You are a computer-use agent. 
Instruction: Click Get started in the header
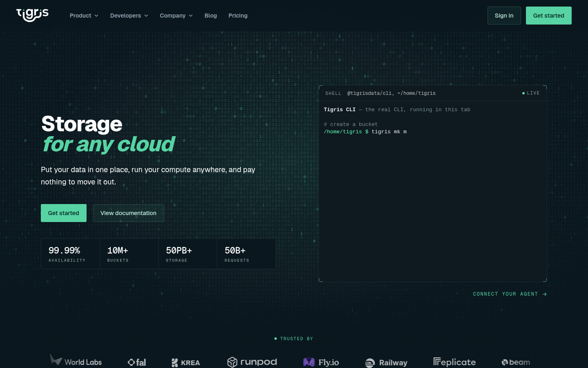[548, 16]
